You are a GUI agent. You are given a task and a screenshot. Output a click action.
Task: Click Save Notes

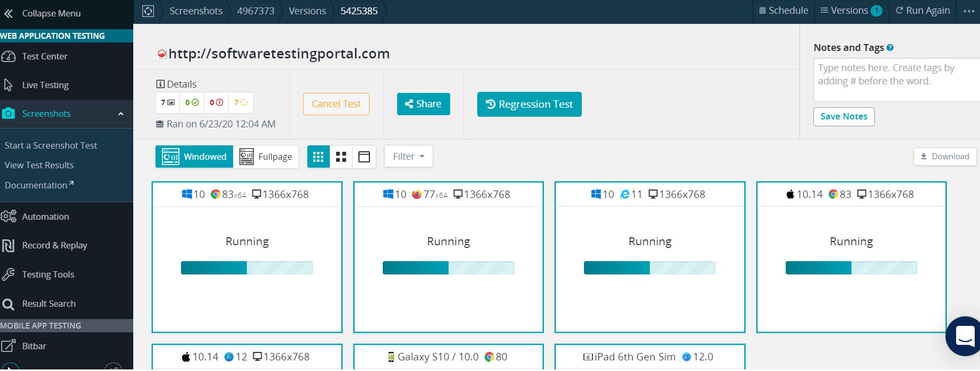844,117
